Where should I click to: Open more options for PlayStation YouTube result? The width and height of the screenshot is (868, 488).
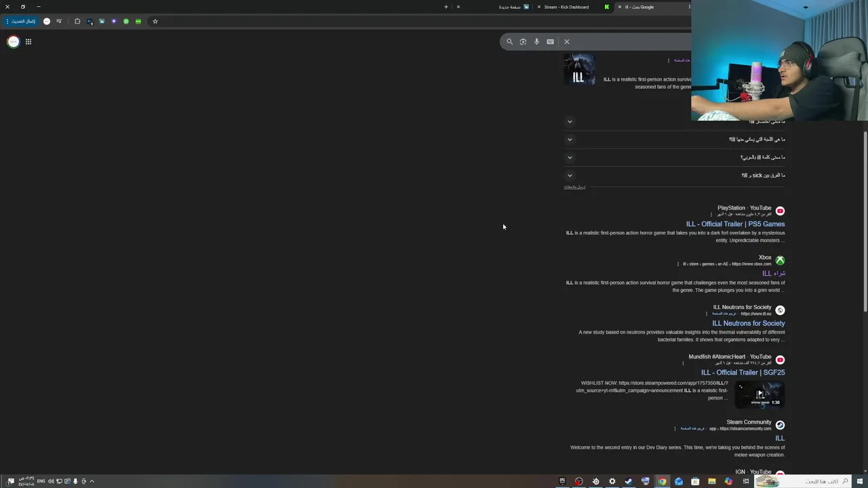[711, 214]
